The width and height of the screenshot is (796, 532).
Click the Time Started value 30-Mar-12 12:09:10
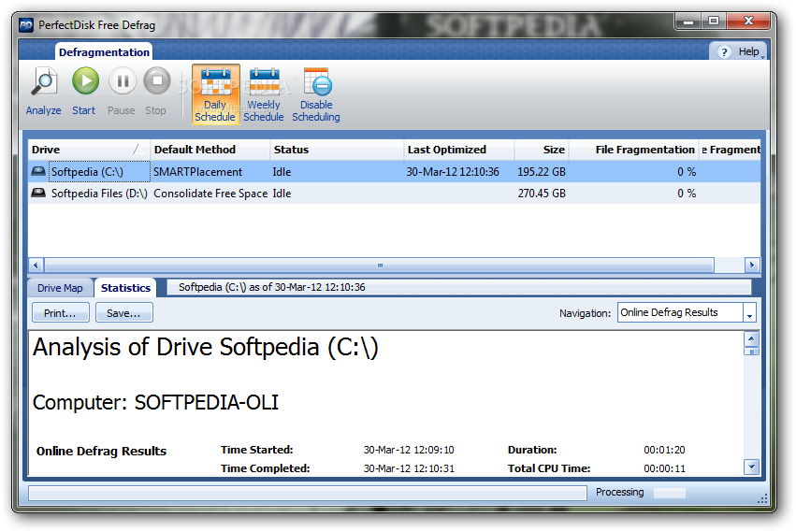click(x=409, y=450)
